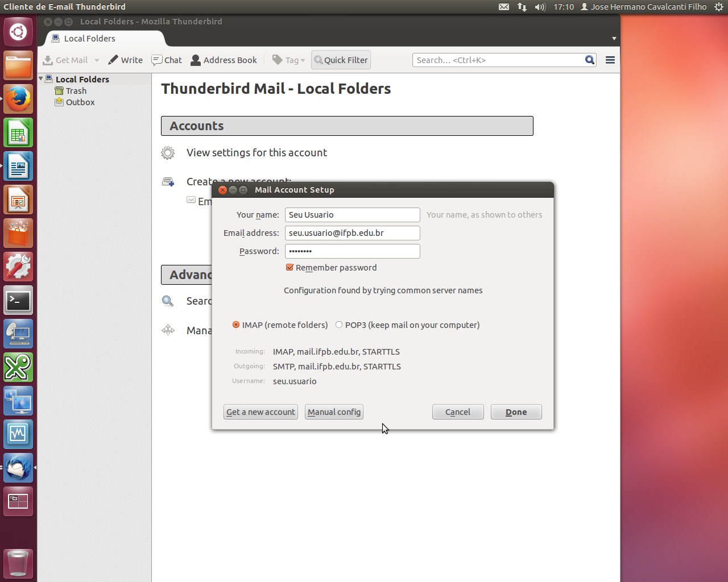Open System Monitor icon in launcher
The image size is (728, 582).
click(18, 434)
